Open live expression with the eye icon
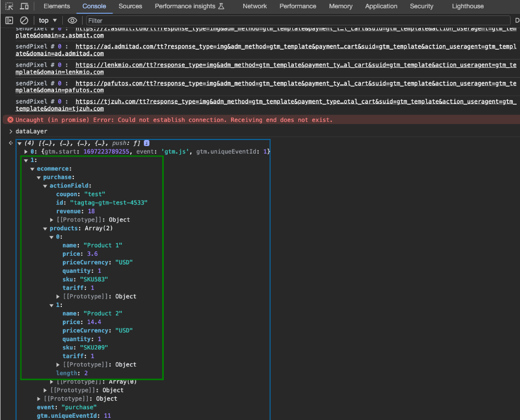Image resolution: width=520 pixels, height=420 pixels. click(72, 20)
